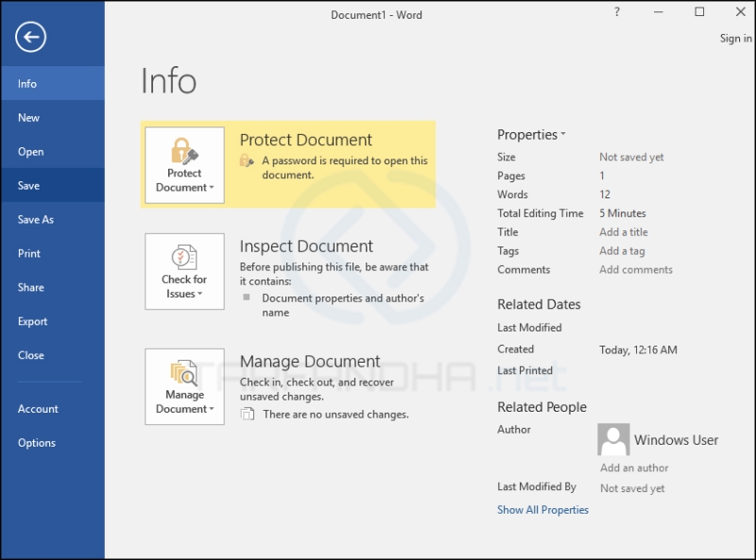Click the Add an author field
The image size is (756, 560).
pos(634,467)
